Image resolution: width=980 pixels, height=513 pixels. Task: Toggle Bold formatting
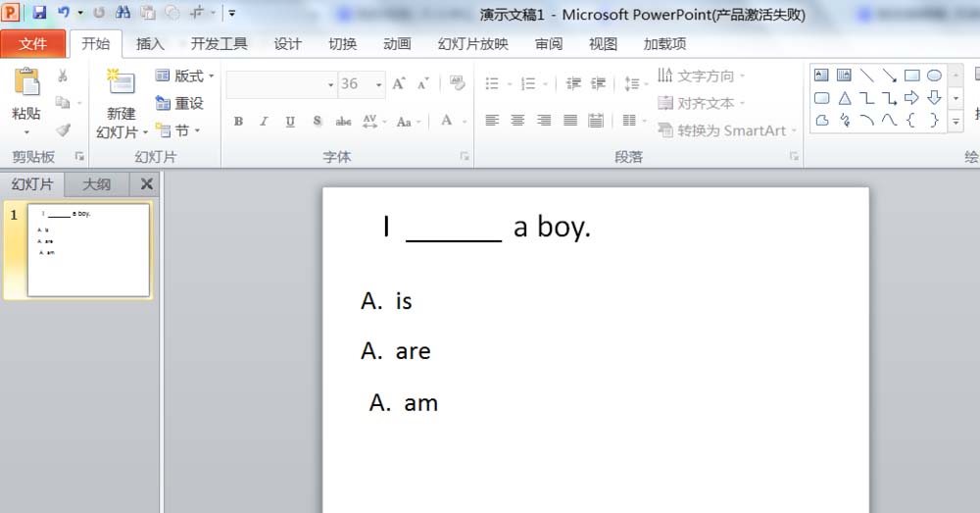click(238, 122)
